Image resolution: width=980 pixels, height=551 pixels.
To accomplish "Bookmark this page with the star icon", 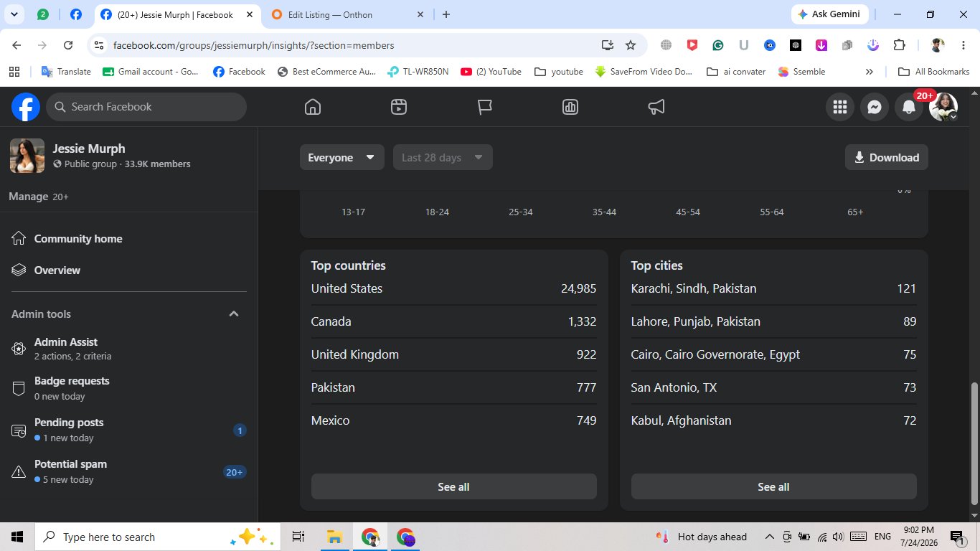I will tap(631, 45).
